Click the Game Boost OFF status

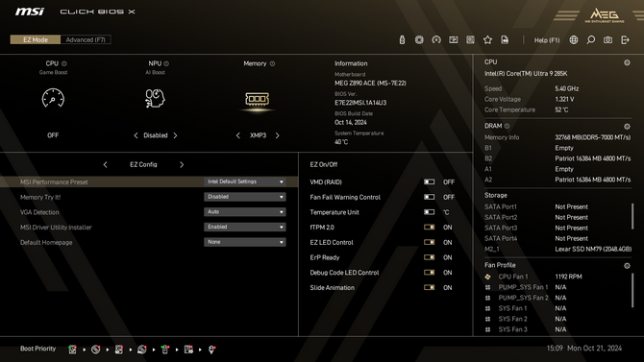pyautogui.click(x=53, y=135)
